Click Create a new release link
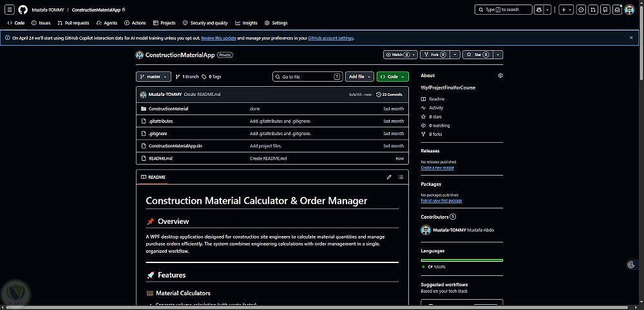Viewport: 644px width, 310px height. click(437, 168)
